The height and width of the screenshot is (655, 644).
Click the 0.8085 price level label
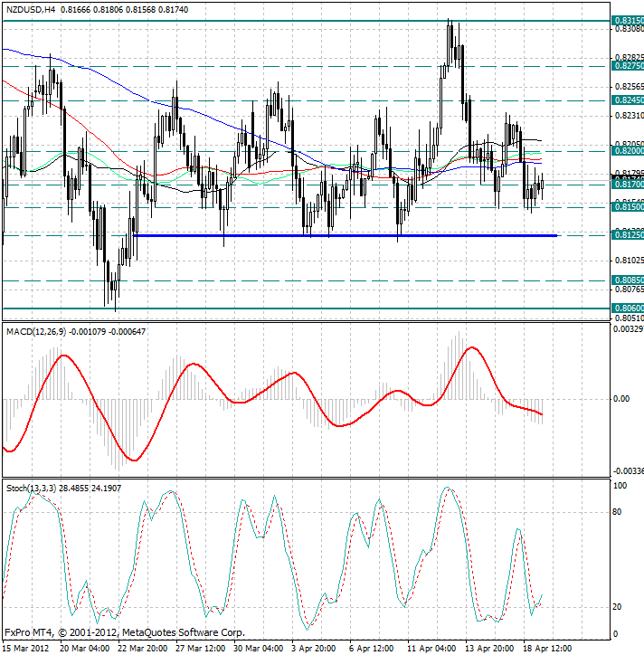tap(628, 281)
